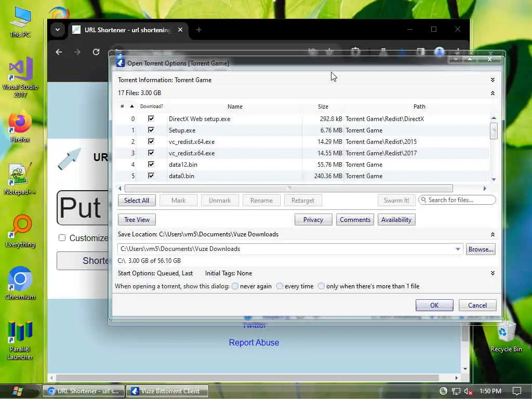Click the magnifier in the file search box
The width and height of the screenshot is (532, 399).
[423, 200]
